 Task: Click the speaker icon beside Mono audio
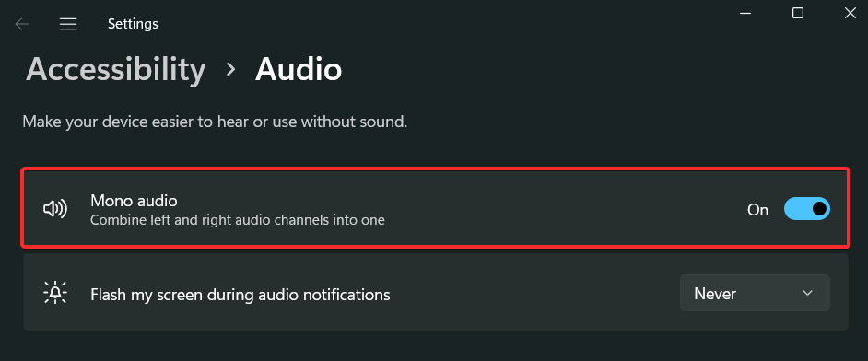point(54,209)
